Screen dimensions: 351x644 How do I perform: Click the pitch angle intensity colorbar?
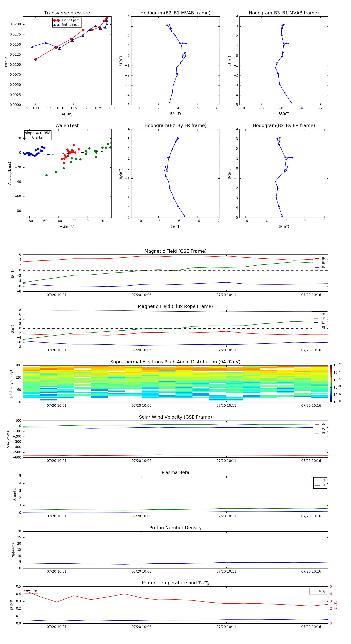click(331, 384)
